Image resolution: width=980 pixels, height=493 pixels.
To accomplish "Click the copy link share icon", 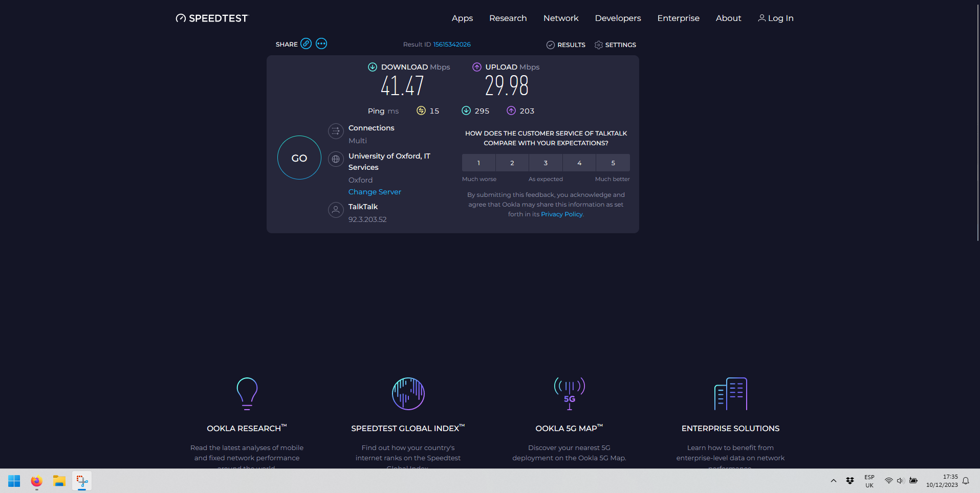I will [306, 43].
